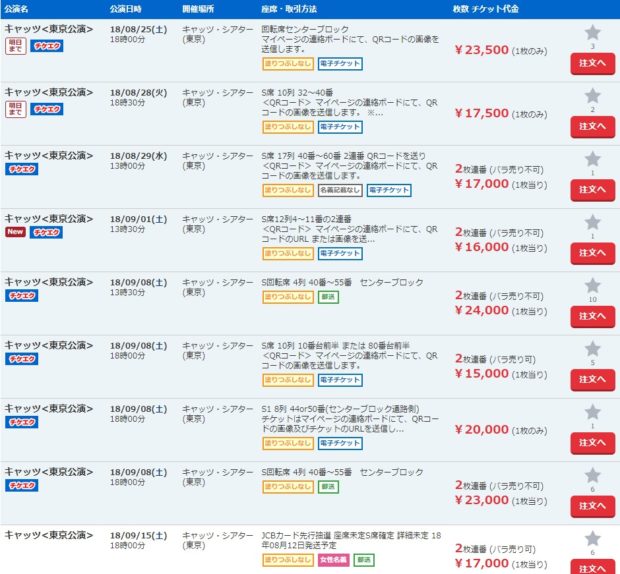Image resolution: width=620 pixels, height=574 pixels.
Task: Click the 電子チケット tag on the 18/08/29 listing
Action: [x=389, y=190]
